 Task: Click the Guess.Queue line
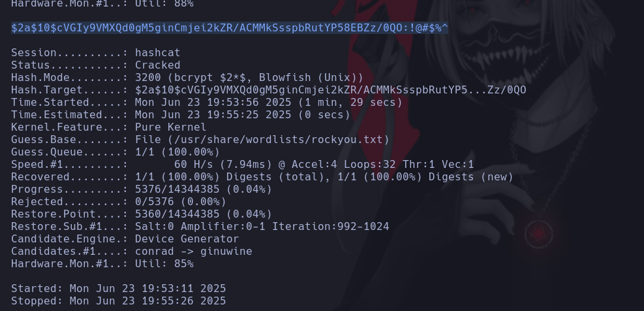click(x=115, y=152)
